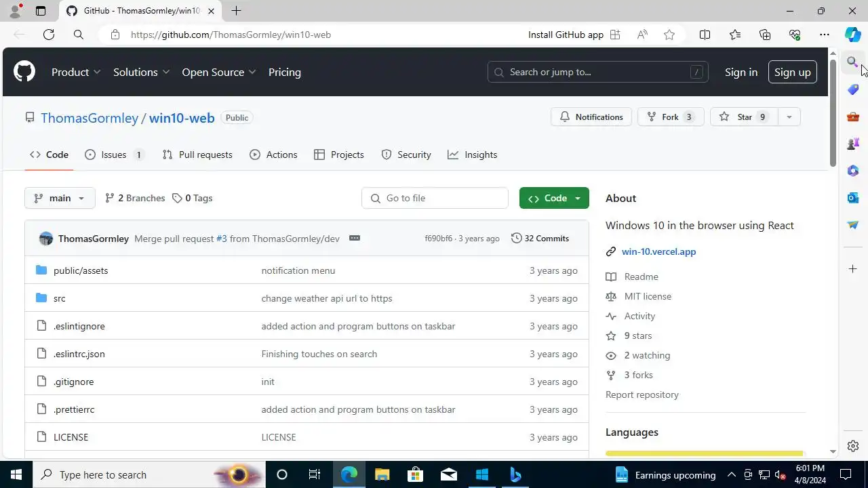The height and width of the screenshot is (488, 868).
Task: Switch to Code tab
Action: pyautogui.click(x=49, y=155)
